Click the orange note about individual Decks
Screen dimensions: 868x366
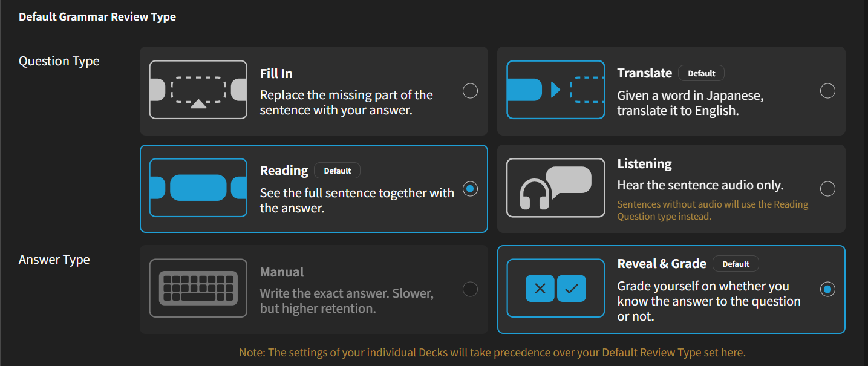click(x=492, y=352)
